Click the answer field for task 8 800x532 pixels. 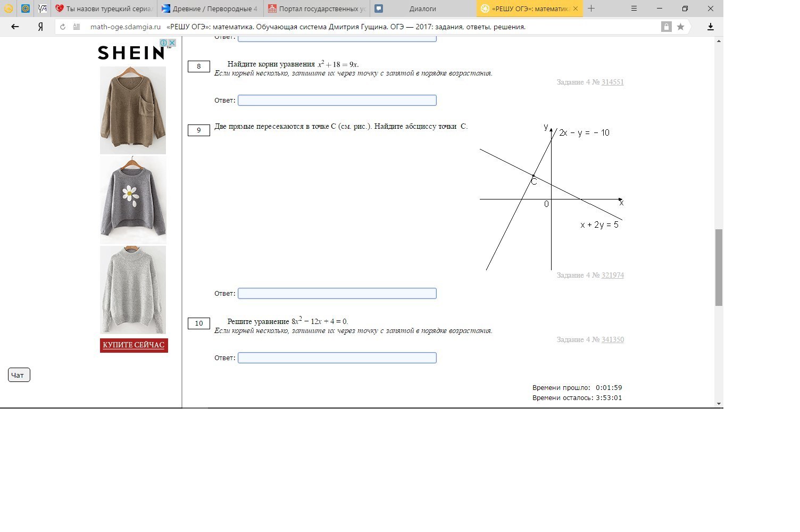(x=337, y=100)
